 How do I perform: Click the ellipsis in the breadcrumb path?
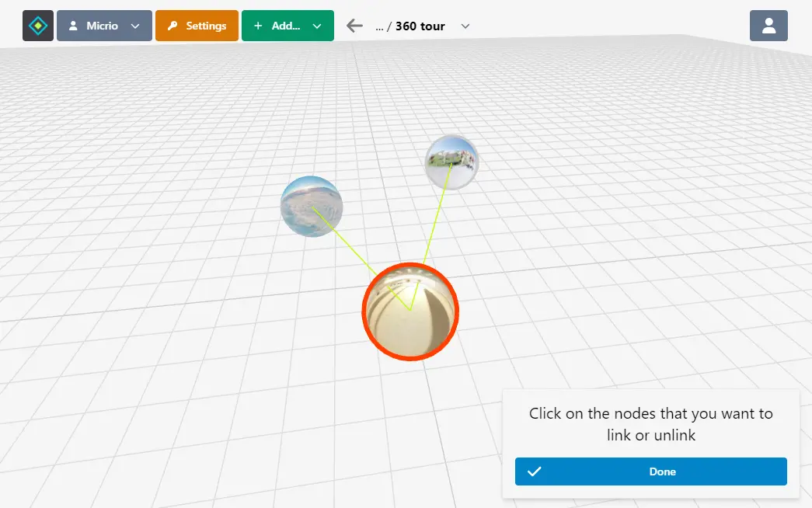380,26
